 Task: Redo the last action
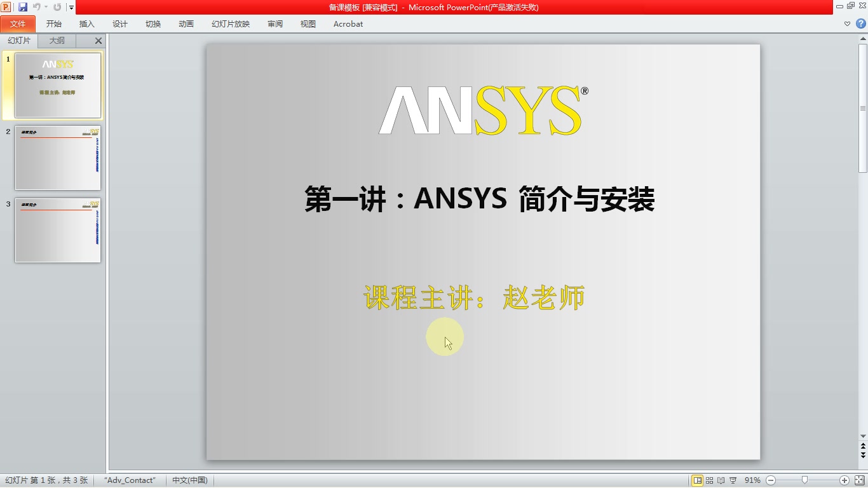[57, 7]
